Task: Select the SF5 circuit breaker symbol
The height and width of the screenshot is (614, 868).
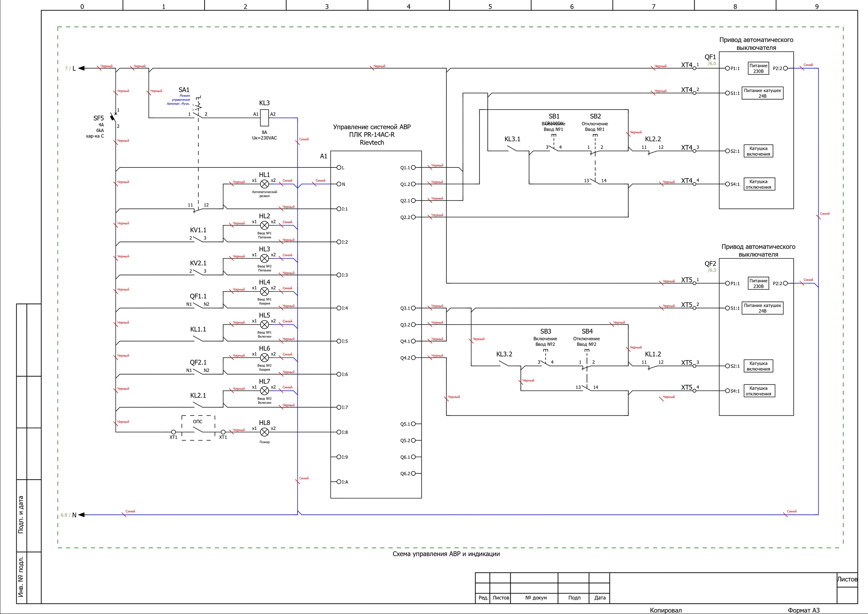Action: click(x=113, y=117)
